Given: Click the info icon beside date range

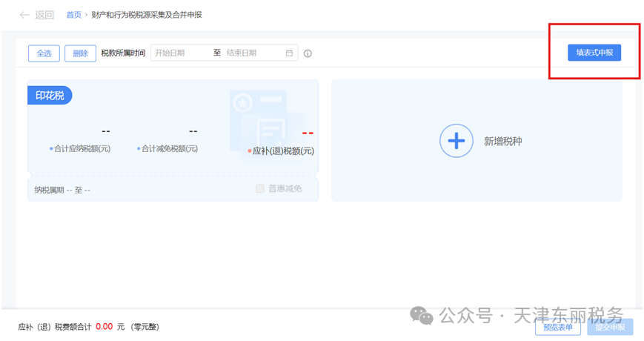Looking at the screenshot, I should 308,53.
